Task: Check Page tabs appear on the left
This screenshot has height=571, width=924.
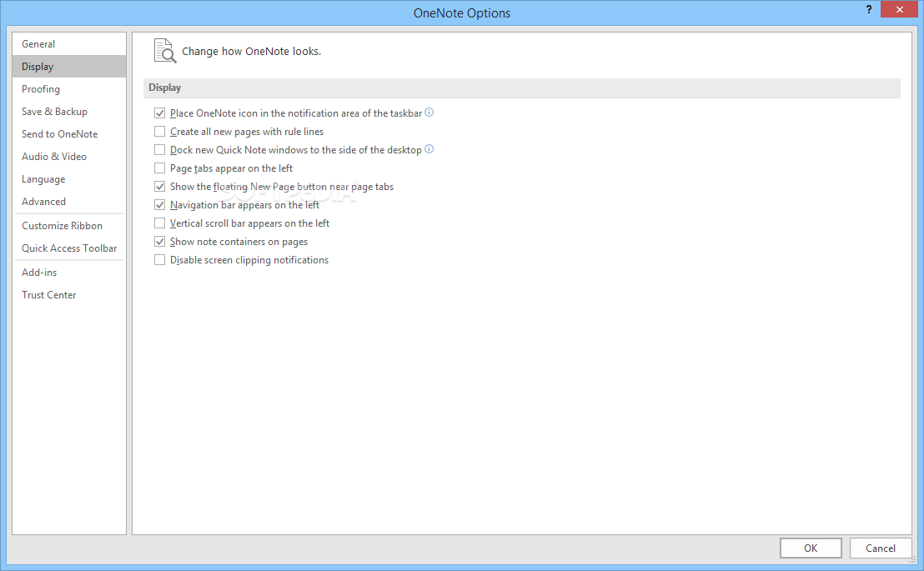Action: point(159,168)
